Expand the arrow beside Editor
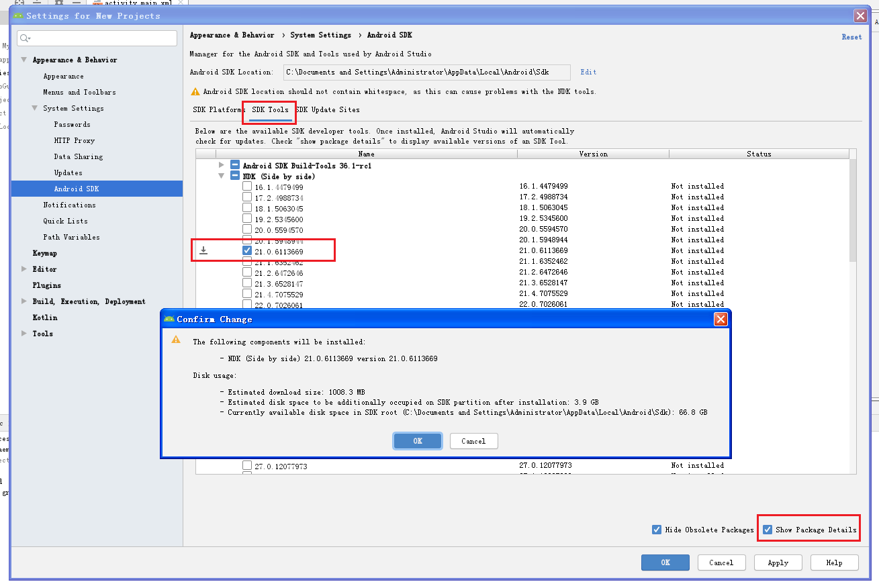This screenshot has width=879, height=588. 24,269
